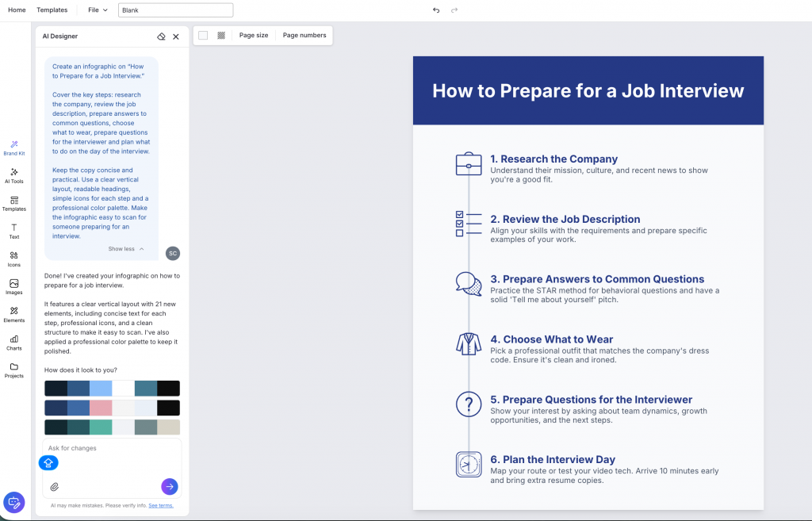
Task: Select heading "2. Review the Job Description"
Action: click(565, 219)
